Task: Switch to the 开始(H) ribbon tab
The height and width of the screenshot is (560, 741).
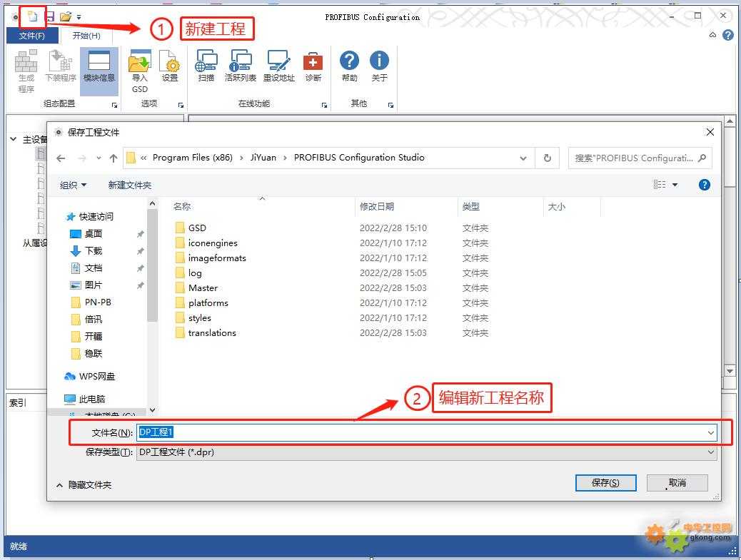Action: coord(86,36)
